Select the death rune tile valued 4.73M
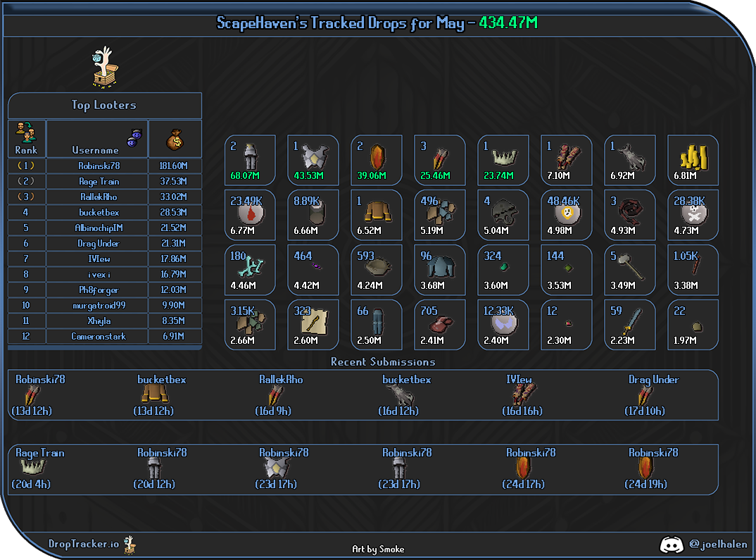 tap(693, 215)
